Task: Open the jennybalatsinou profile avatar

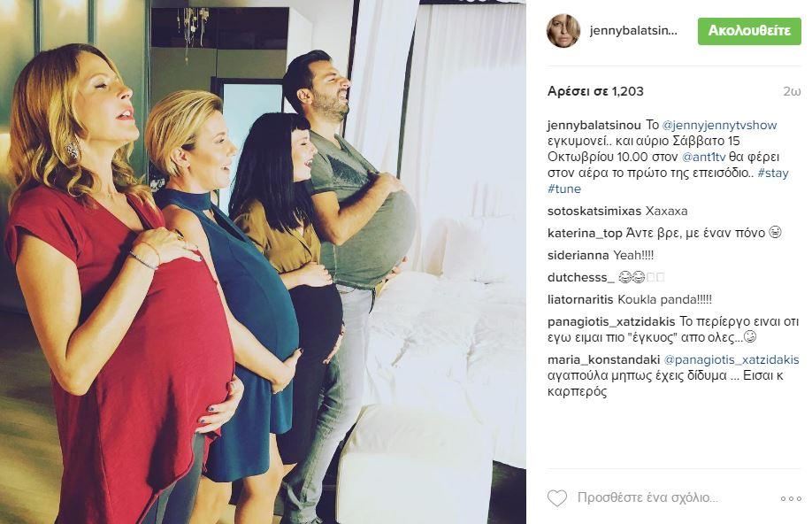Action: coord(563,31)
